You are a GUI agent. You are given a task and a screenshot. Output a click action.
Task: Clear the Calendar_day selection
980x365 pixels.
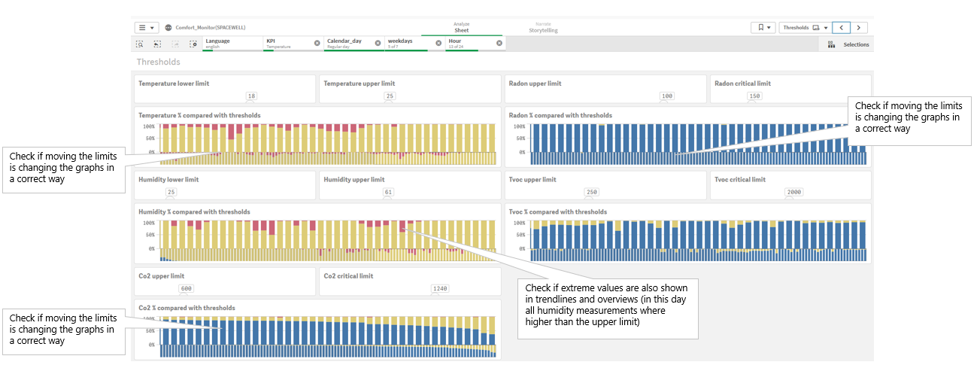(x=378, y=43)
